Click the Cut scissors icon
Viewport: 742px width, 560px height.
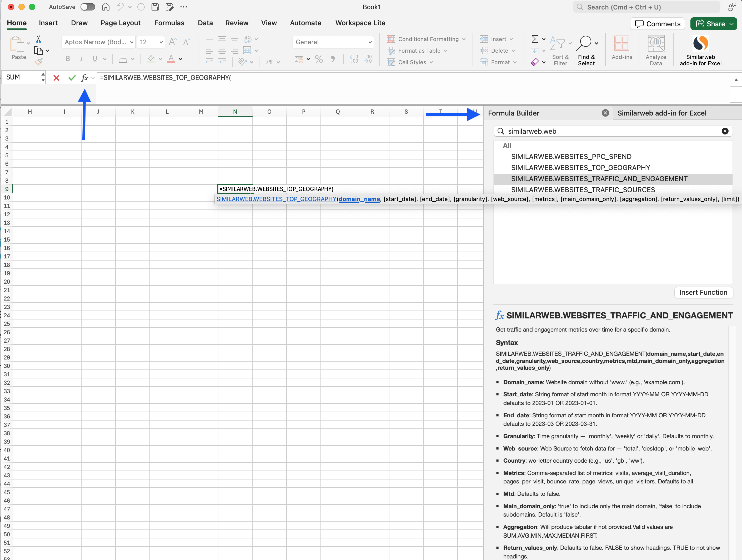38,39
